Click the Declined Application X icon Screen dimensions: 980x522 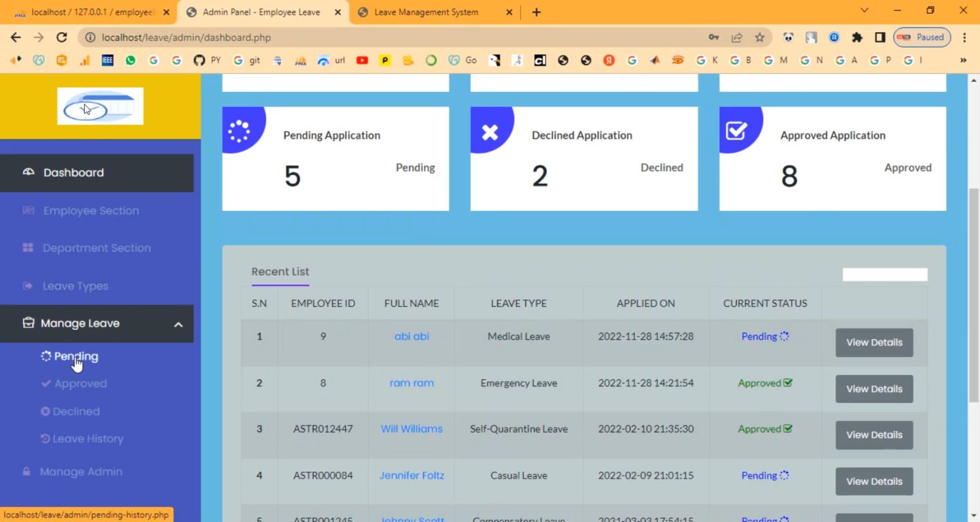pyautogui.click(x=489, y=133)
